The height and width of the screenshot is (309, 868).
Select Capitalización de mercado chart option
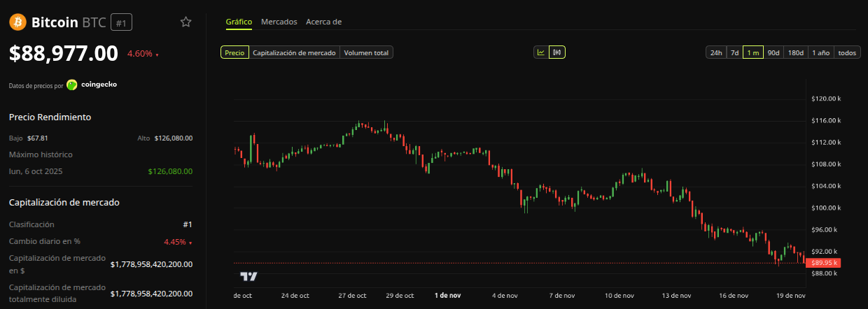pos(294,52)
